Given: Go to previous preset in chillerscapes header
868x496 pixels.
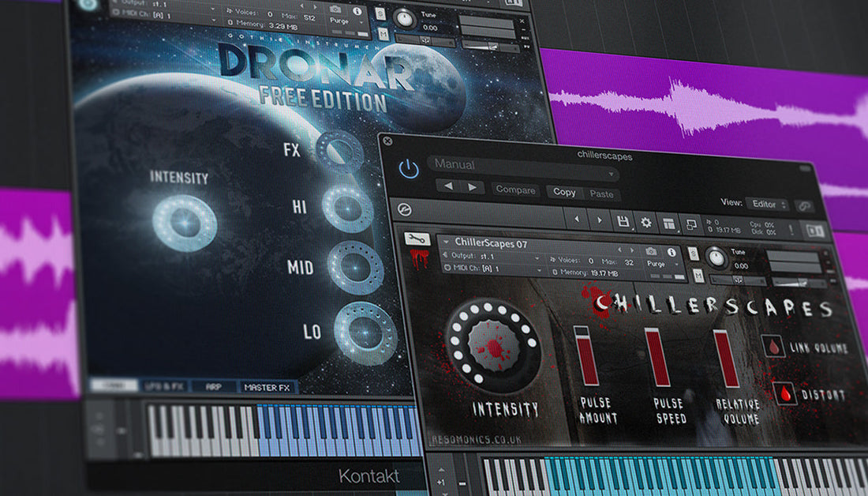Looking at the screenshot, I should coord(448,186).
